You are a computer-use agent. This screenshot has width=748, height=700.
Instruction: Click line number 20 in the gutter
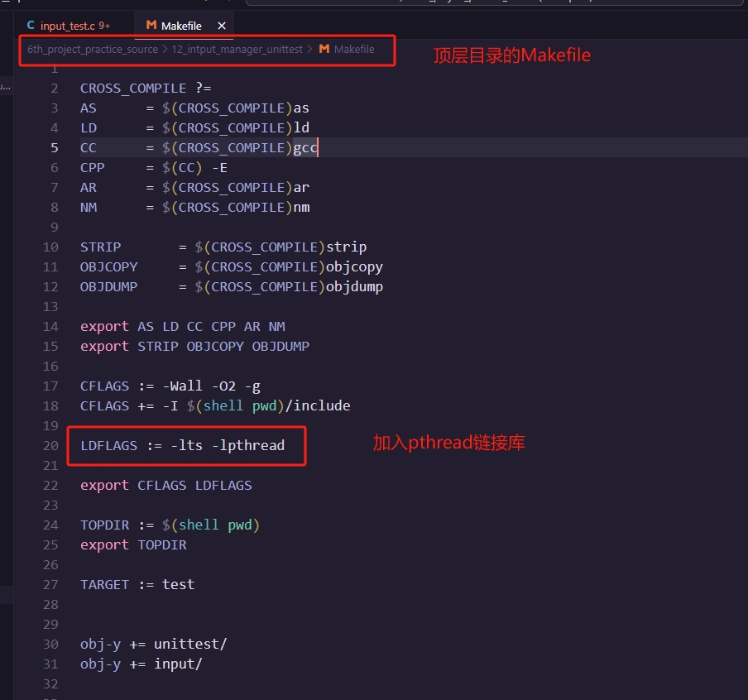[51, 445]
